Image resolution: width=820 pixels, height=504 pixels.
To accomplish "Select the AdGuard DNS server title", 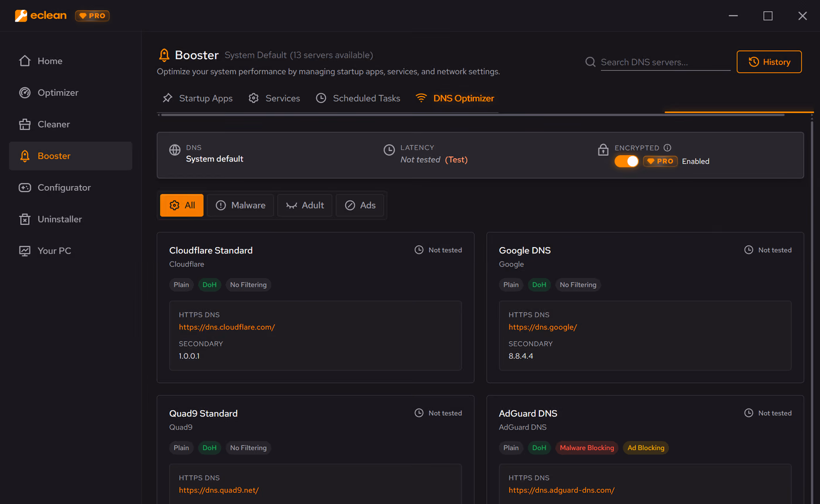I will pos(528,413).
